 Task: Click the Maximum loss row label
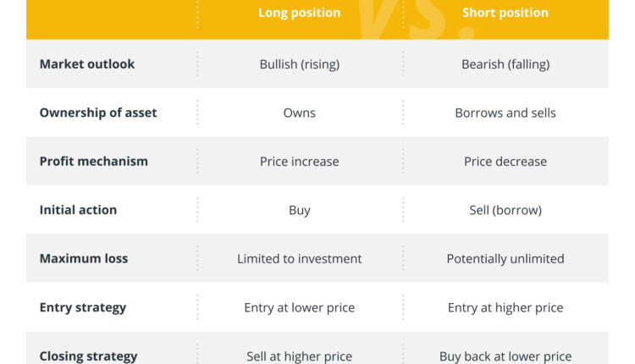(84, 259)
